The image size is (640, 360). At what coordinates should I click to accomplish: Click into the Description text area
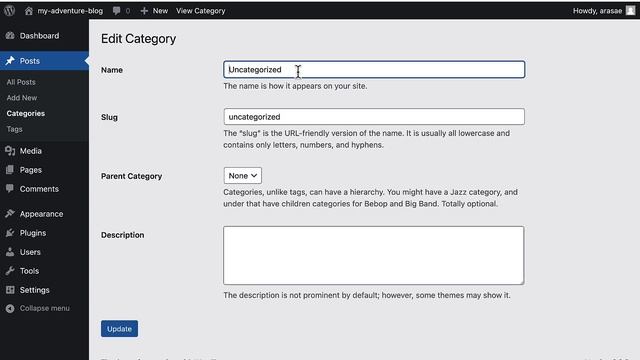(x=373, y=256)
